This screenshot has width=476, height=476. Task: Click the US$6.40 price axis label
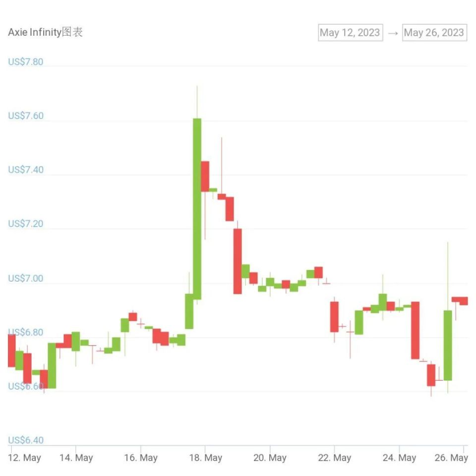(25, 440)
